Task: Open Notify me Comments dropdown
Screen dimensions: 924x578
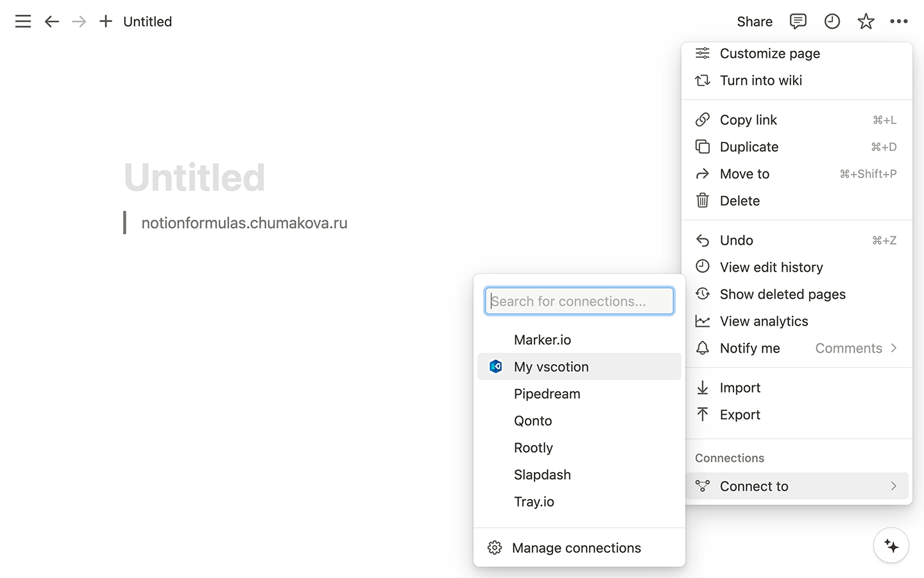Action: point(856,348)
